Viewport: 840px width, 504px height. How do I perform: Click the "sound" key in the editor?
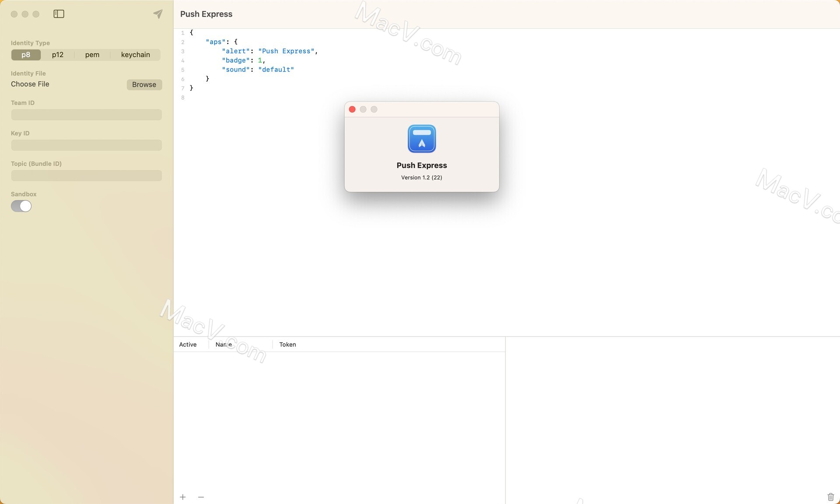tap(236, 70)
